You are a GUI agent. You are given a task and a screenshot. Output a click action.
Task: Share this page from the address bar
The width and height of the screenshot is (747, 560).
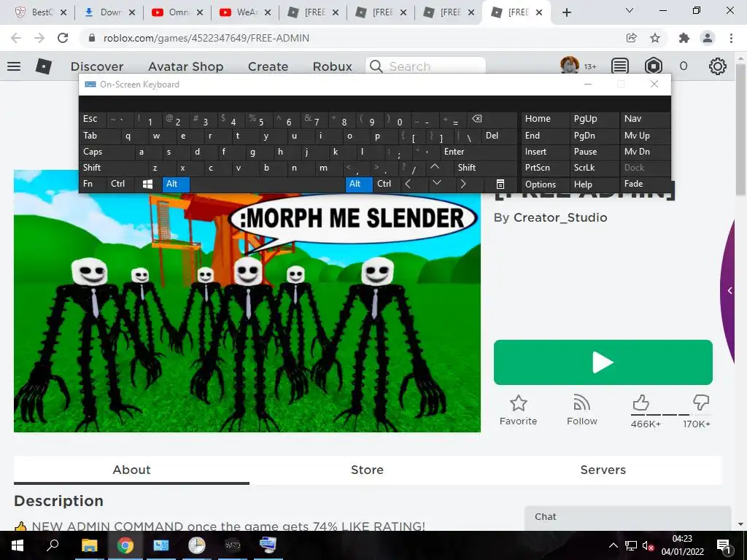[x=632, y=38]
